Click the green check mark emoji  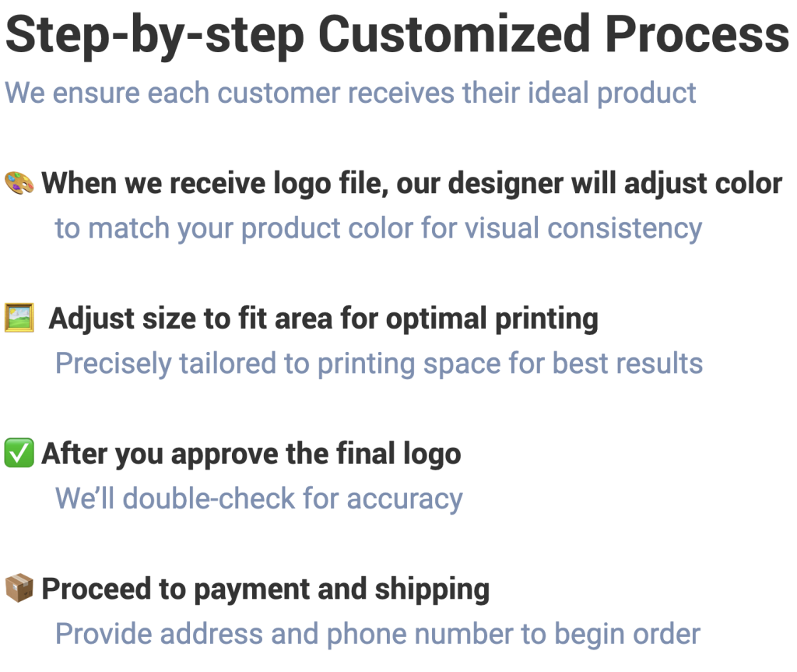[19, 452]
